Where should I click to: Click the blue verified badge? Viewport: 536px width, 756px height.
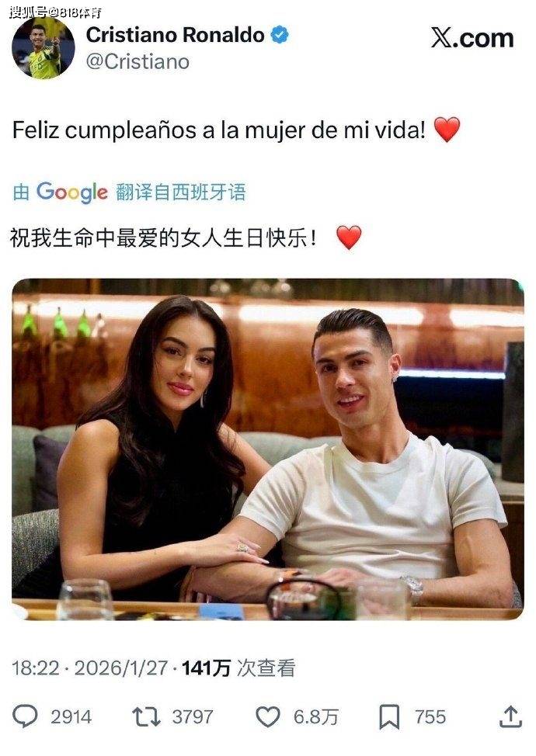coord(280,35)
